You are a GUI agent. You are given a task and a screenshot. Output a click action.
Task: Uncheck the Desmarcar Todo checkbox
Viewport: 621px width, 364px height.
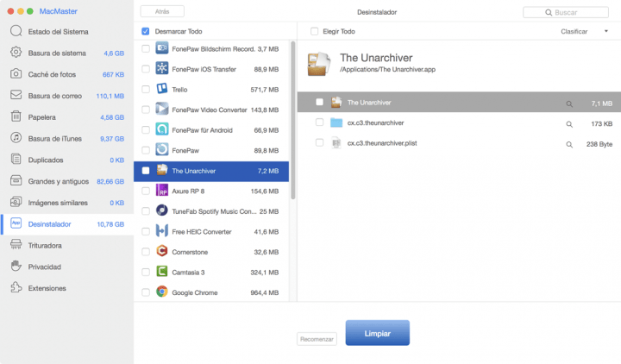(146, 31)
